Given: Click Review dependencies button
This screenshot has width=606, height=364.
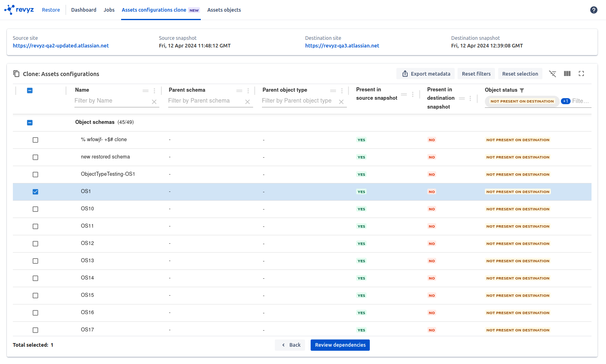Looking at the screenshot, I should 340,345.
